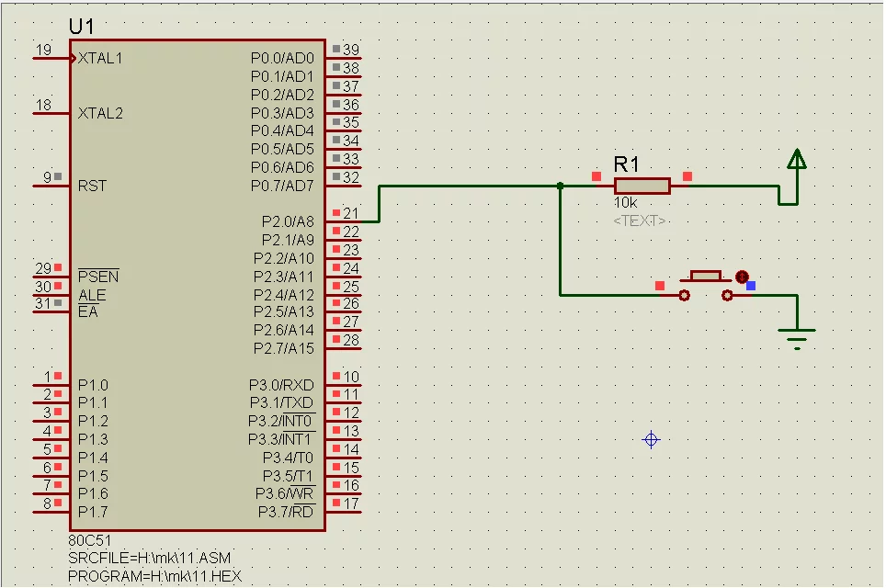Click the P2.7/A15 pin label
The width and height of the screenshot is (886, 588).
click(x=284, y=348)
